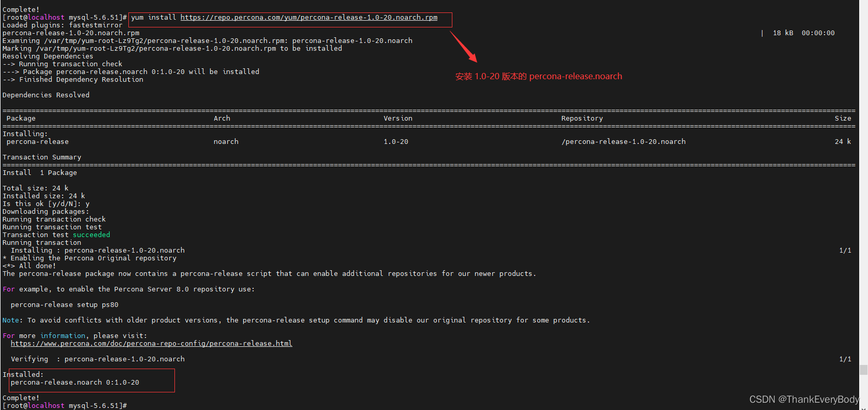
Task: Select the 'Arch' column header
Action: (222, 119)
